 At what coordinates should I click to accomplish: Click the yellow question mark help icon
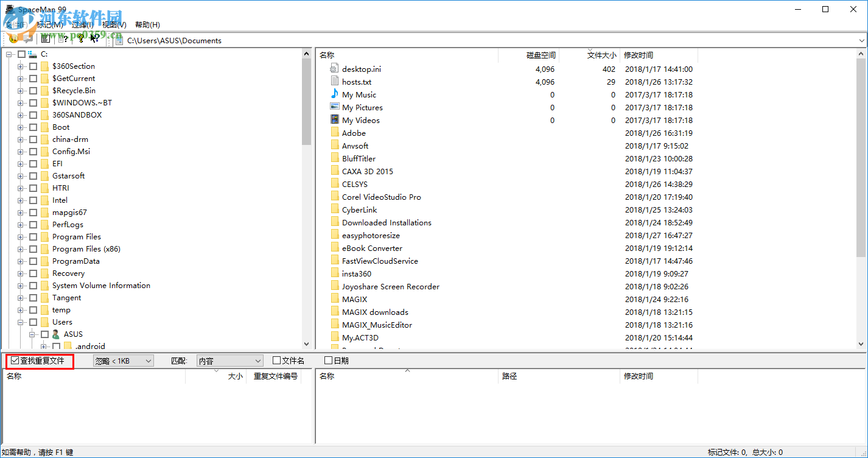tap(80, 39)
